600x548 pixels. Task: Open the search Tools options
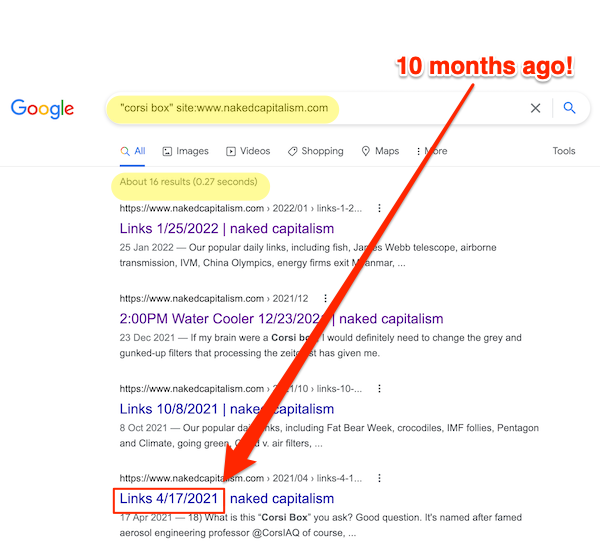[564, 151]
